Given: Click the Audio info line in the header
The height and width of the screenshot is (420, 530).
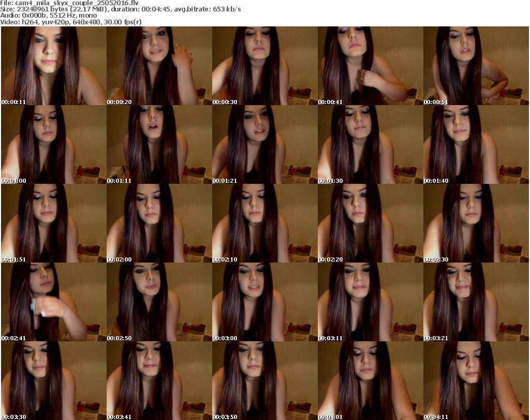Looking at the screenshot, I should tap(48, 16).
